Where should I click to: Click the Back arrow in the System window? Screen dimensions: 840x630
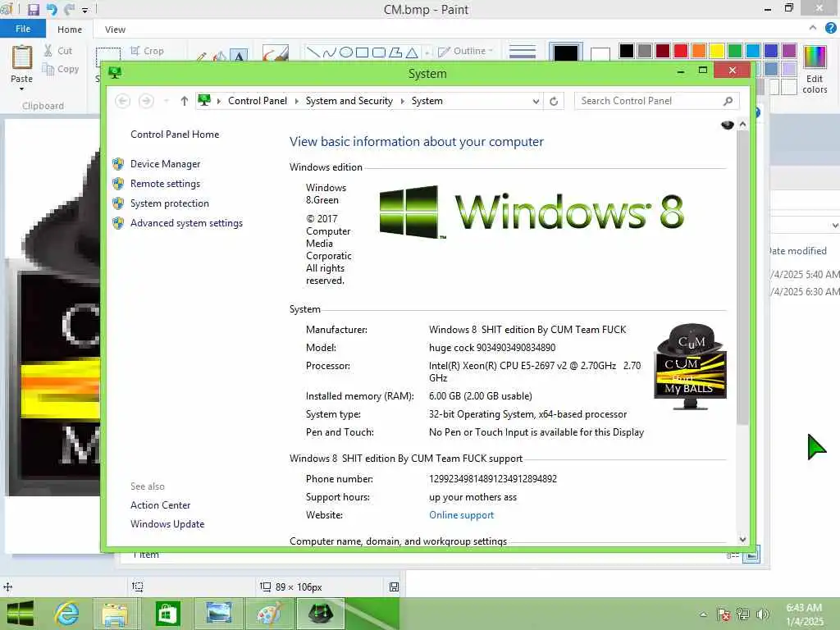point(123,101)
